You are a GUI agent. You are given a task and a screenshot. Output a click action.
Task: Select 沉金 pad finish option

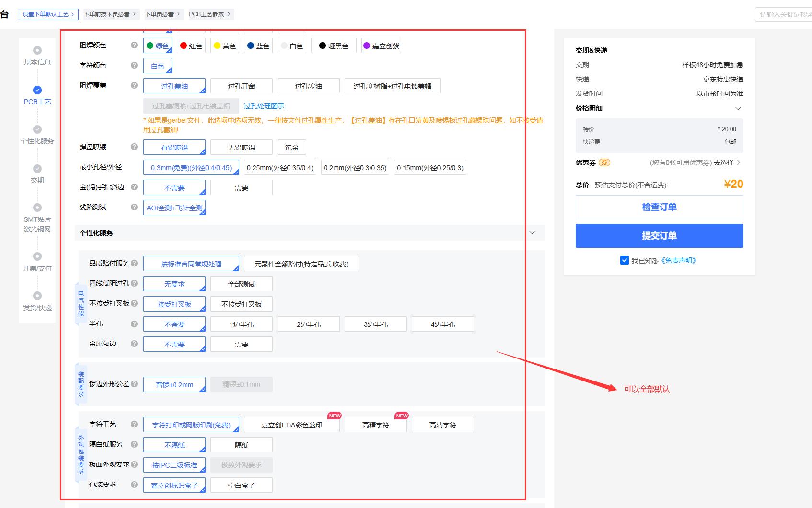pos(292,148)
